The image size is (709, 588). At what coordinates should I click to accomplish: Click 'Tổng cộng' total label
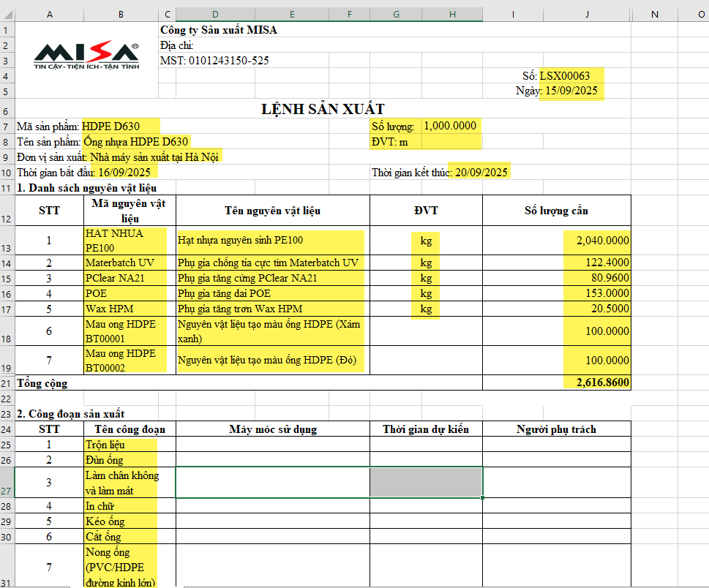[42, 383]
